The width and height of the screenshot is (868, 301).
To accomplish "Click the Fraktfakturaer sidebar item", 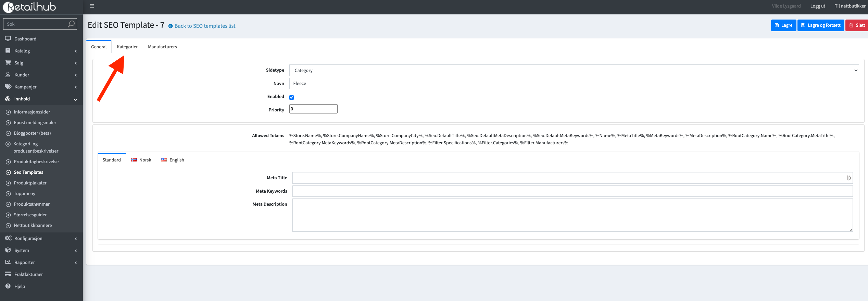I will pos(28,274).
